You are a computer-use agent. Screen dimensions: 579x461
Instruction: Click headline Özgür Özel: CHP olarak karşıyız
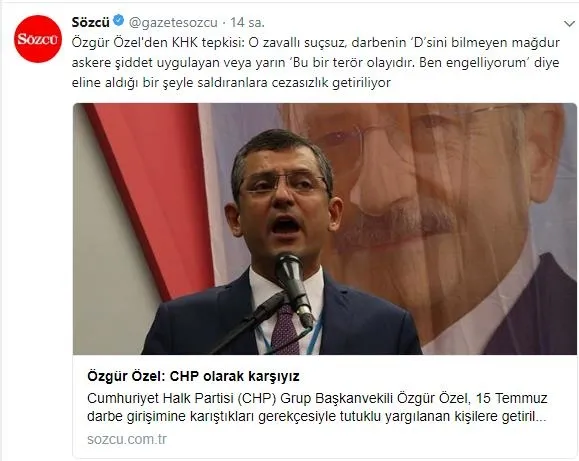193,376
